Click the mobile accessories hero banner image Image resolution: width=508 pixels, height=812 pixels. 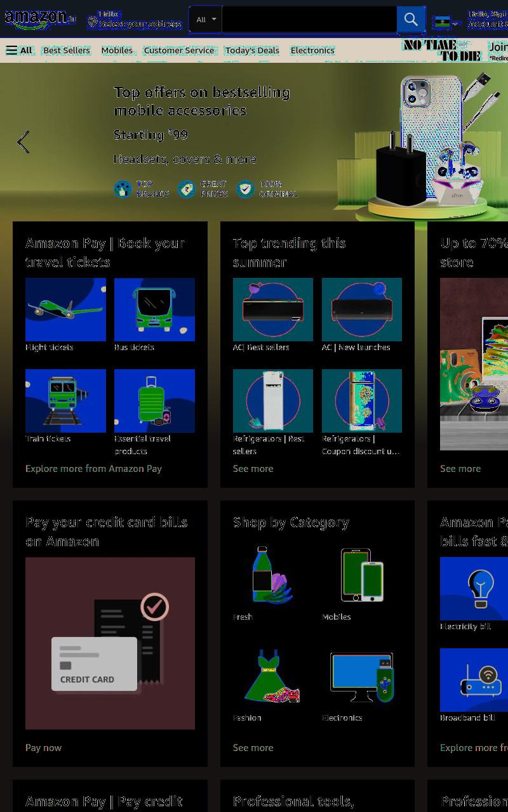(254, 142)
